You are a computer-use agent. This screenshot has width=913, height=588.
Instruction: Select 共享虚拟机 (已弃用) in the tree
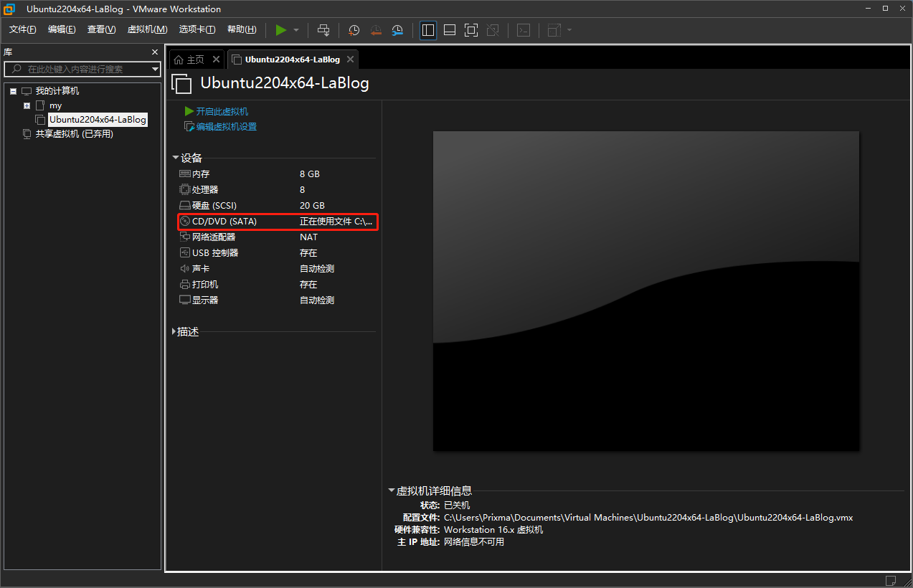75,134
